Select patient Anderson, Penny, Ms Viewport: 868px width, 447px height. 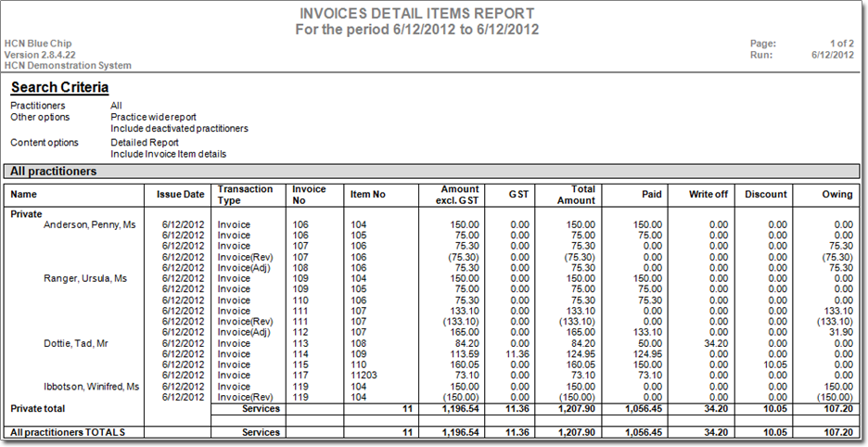click(90, 224)
